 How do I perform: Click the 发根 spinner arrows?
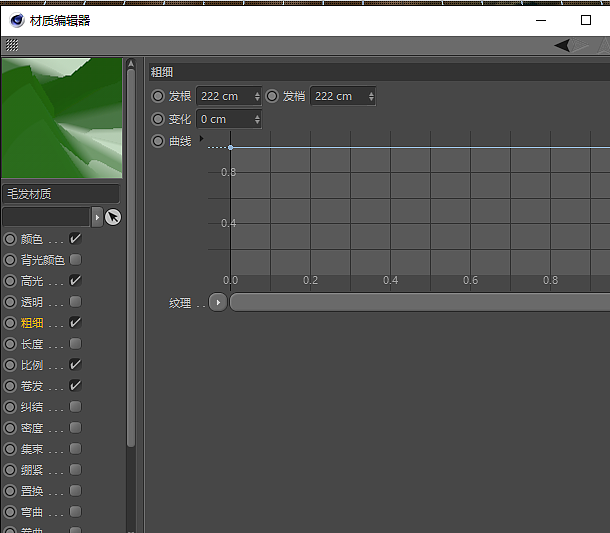pos(257,96)
